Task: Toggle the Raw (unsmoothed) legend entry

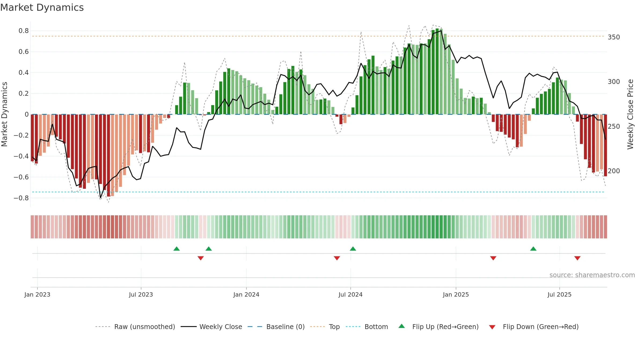Action: point(135,327)
